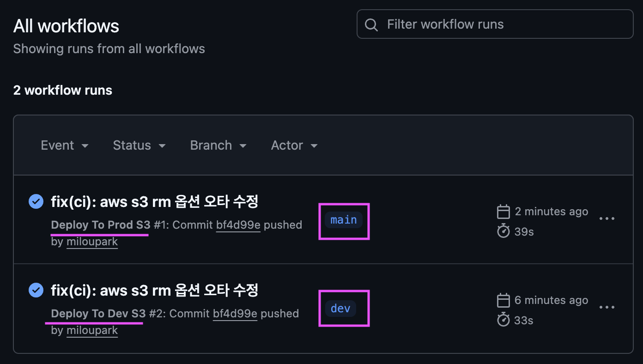This screenshot has height=364, width=643.
Task: Open the Branch filter dropdown
Action: pos(218,146)
